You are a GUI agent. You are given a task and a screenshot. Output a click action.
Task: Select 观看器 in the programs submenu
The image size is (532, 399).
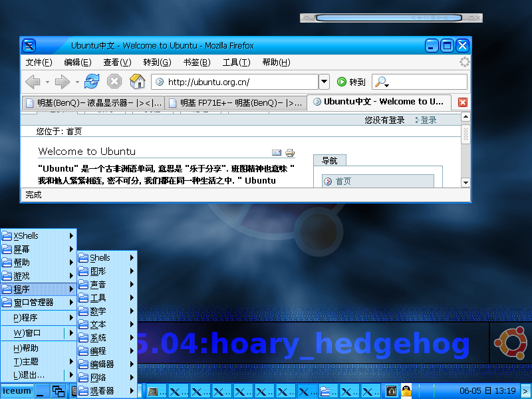tap(107, 391)
